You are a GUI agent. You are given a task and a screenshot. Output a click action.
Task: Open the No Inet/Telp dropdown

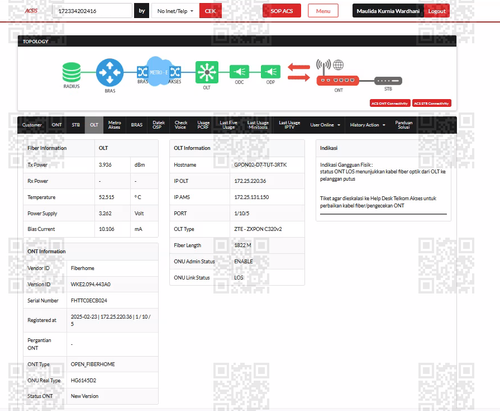tap(175, 11)
